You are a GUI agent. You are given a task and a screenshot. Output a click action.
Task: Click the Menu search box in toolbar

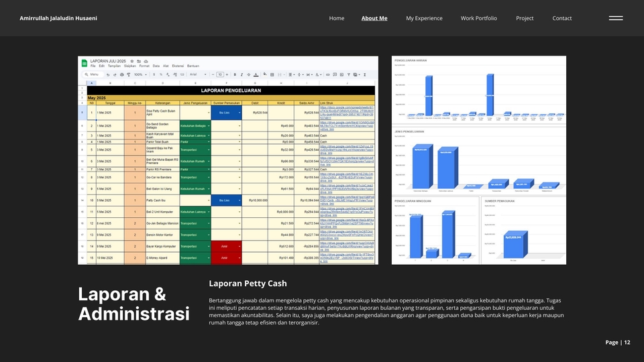pos(93,74)
